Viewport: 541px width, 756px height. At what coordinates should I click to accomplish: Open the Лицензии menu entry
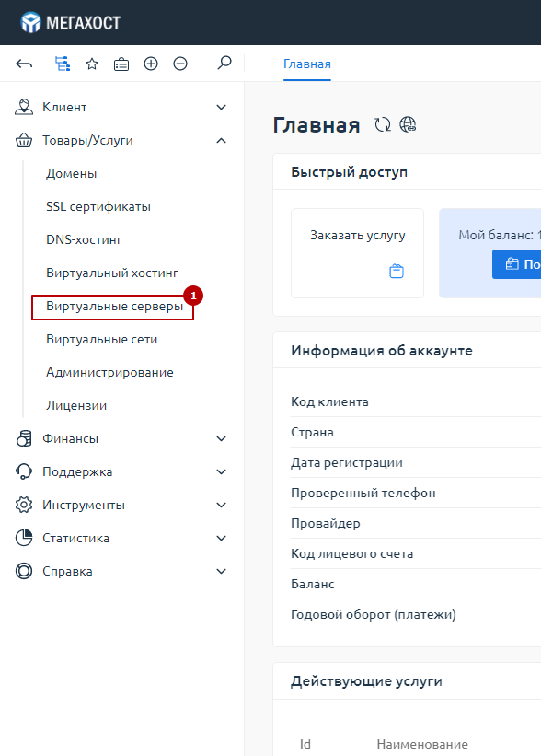point(76,405)
